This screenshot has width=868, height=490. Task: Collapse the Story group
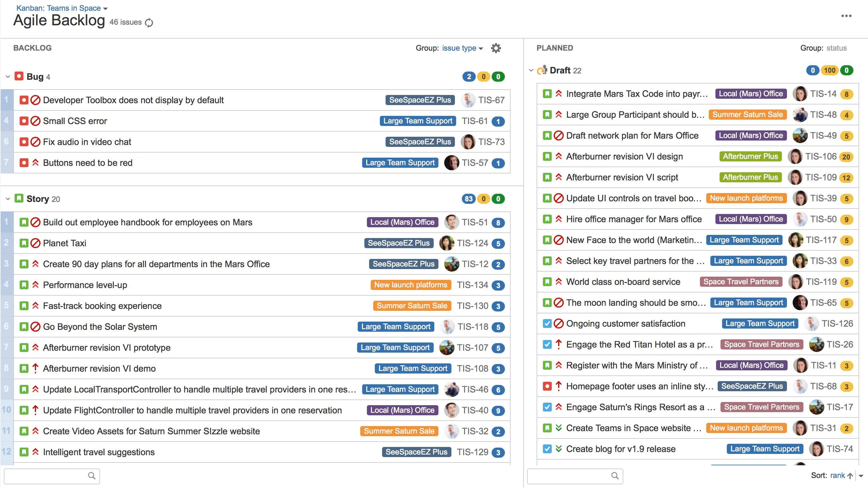(x=8, y=199)
